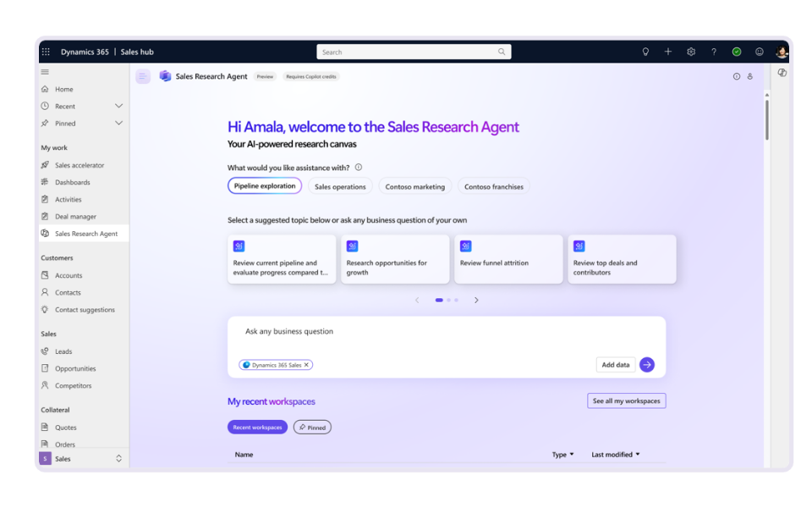Click the Add data button
The image size is (812, 508).
click(x=616, y=365)
